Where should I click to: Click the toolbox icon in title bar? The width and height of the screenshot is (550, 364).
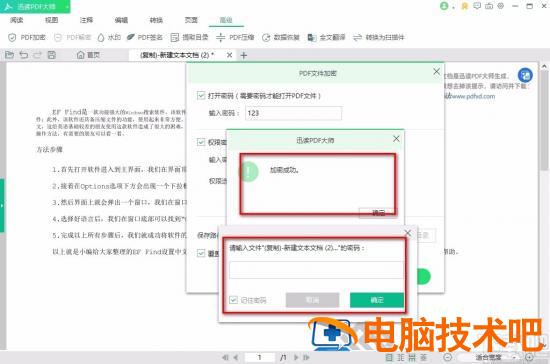pyautogui.click(x=489, y=6)
